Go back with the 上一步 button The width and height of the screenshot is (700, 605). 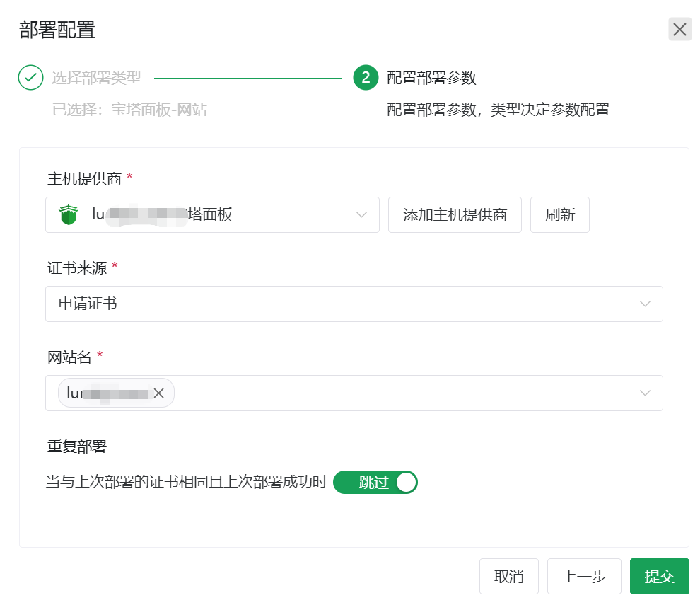point(584,576)
